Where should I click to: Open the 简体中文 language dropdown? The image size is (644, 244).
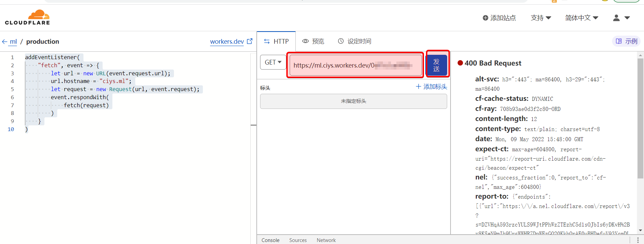click(581, 18)
